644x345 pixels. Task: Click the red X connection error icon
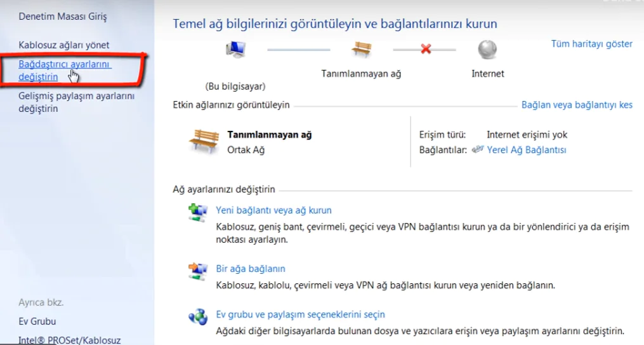pyautogui.click(x=426, y=49)
